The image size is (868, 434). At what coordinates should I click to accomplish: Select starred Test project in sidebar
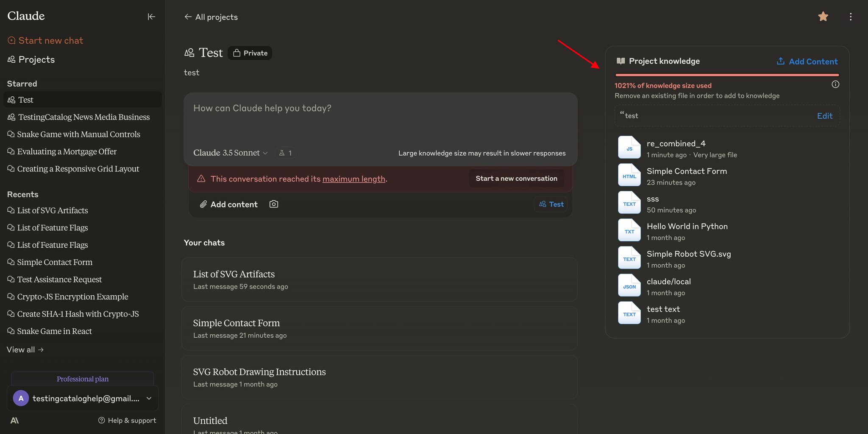(83, 100)
